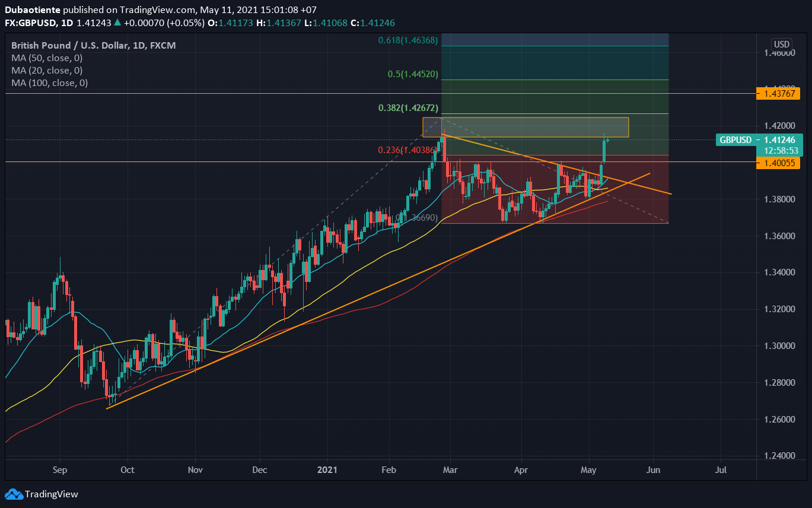Click the 0.236 Fibonacci level label
Image resolution: width=812 pixels, height=508 pixels.
pyautogui.click(x=409, y=150)
